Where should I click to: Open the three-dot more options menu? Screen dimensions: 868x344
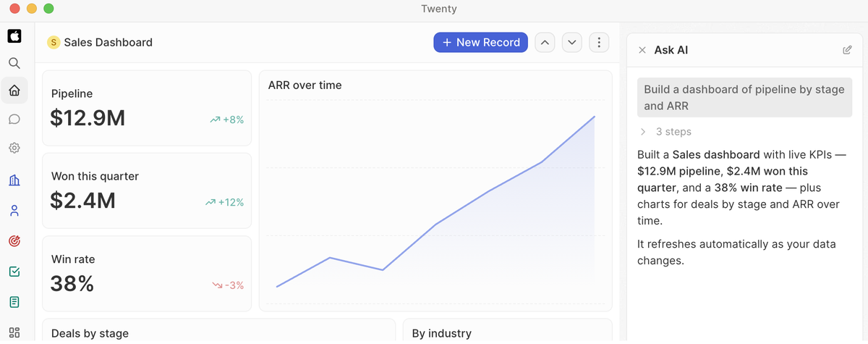(599, 43)
